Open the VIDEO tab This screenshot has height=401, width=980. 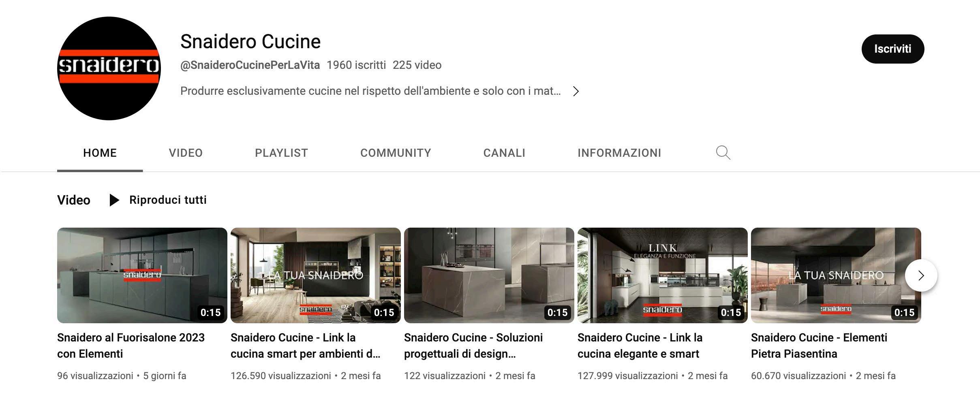pos(186,153)
